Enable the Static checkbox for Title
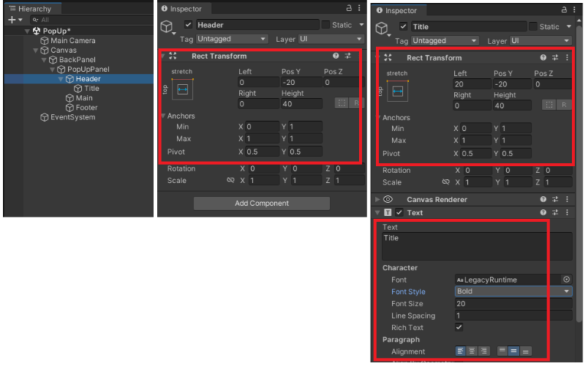588x366 pixels. coord(533,27)
